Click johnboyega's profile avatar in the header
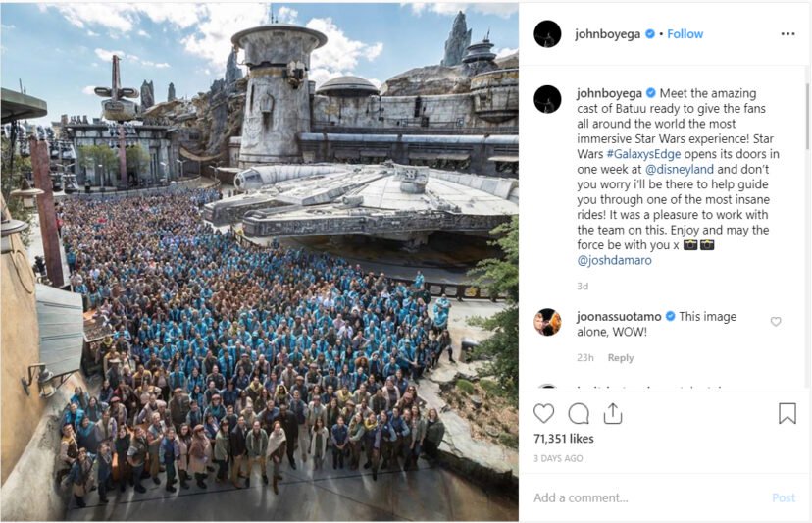The image size is (812, 523). [x=547, y=33]
